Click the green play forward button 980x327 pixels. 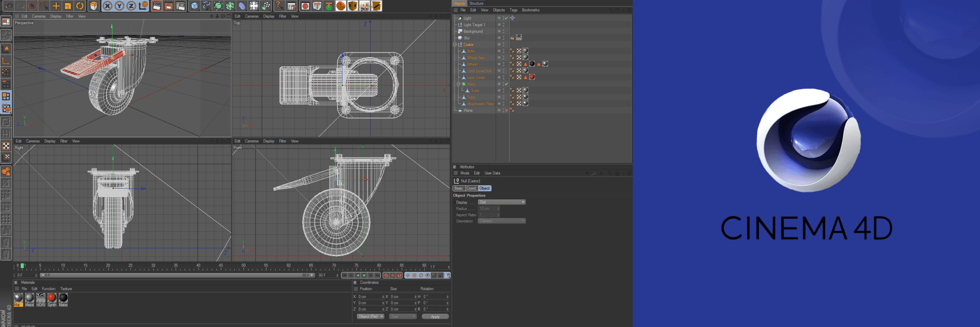tap(364, 275)
